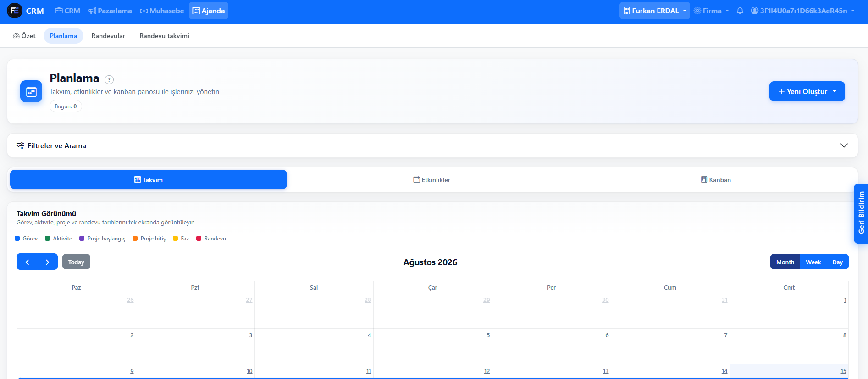Screen dimensions: 868x379
Task: Open the Ajanda module
Action: coord(209,11)
